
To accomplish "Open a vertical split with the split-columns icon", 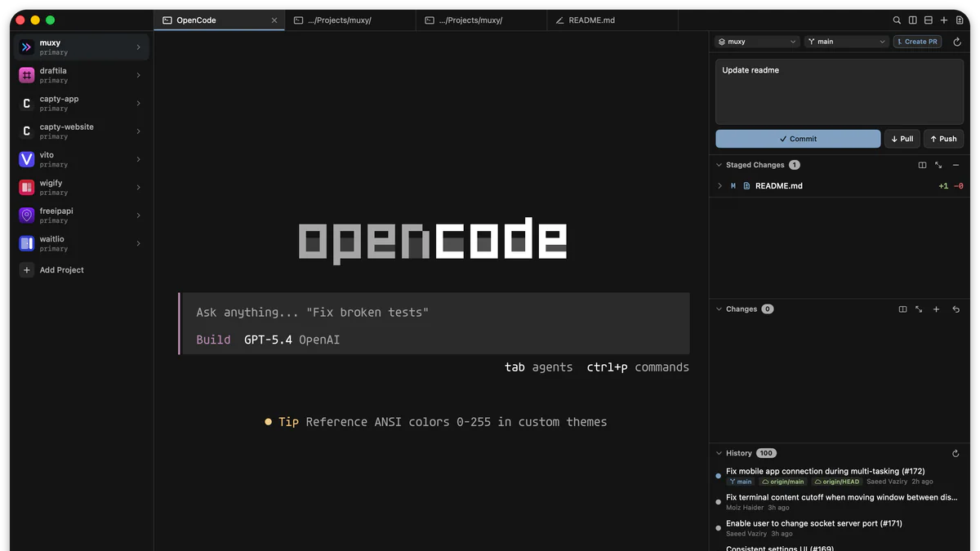I will (913, 20).
